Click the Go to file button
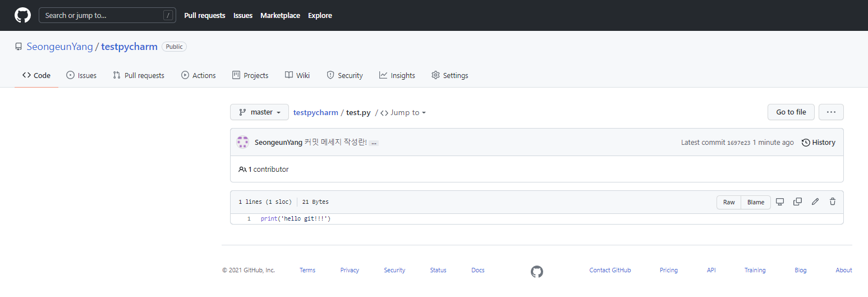The height and width of the screenshot is (297, 868). (x=791, y=112)
